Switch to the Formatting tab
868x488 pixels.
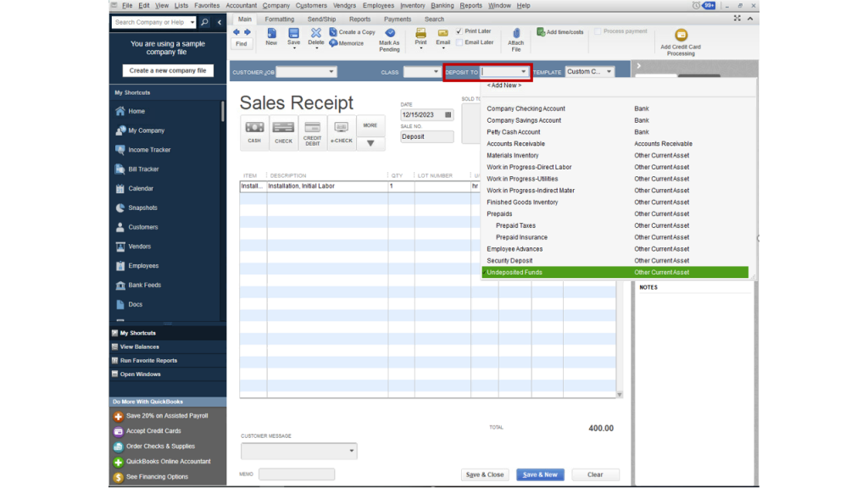279,19
